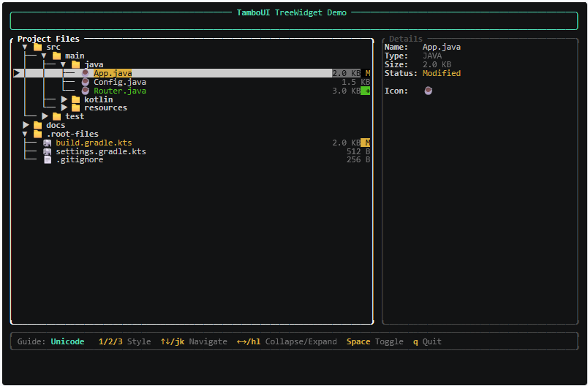Click the main folder icon
The image size is (588, 386).
point(56,56)
